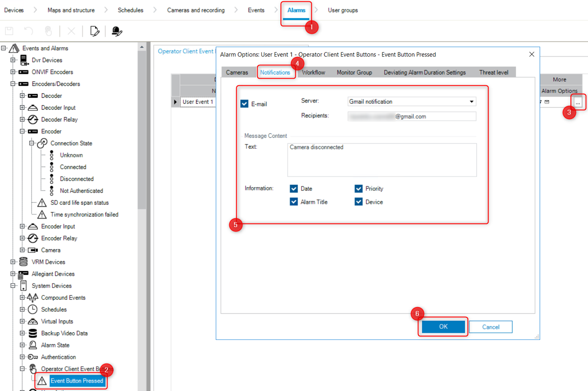Image resolution: width=588 pixels, height=391 pixels.
Task: Collapse the Connection State tree node
Action: 32,144
